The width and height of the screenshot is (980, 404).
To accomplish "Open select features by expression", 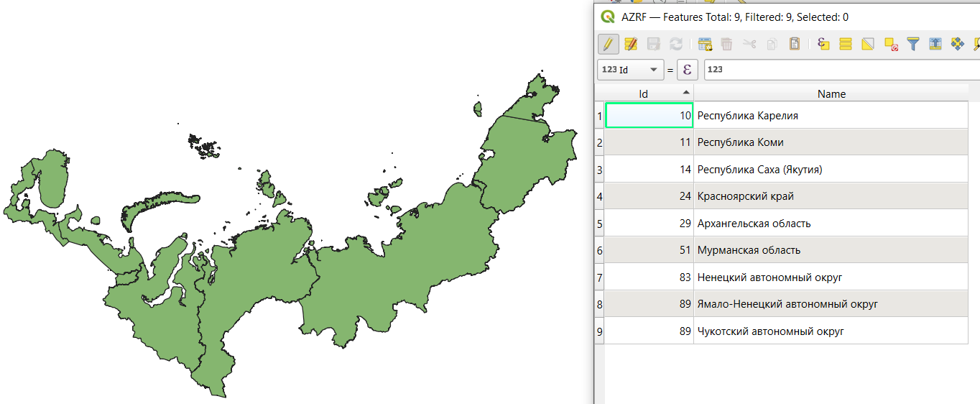I will point(823,44).
